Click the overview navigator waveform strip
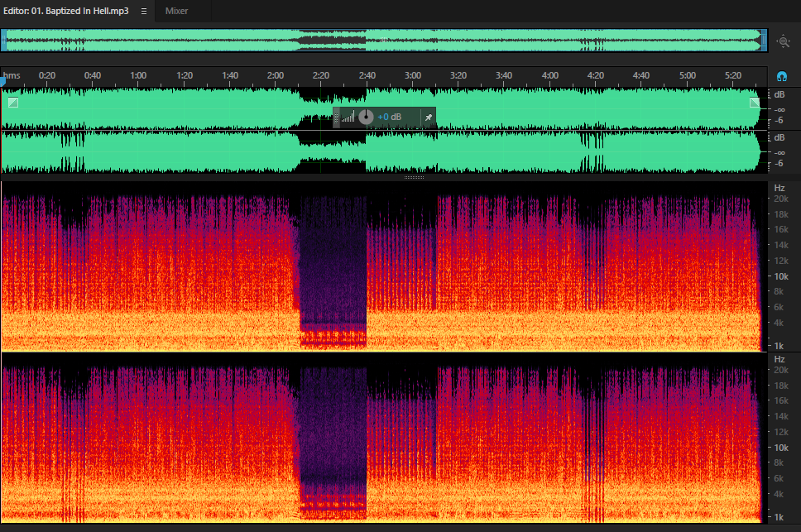This screenshot has height=532, width=801. pyautogui.click(x=384, y=41)
